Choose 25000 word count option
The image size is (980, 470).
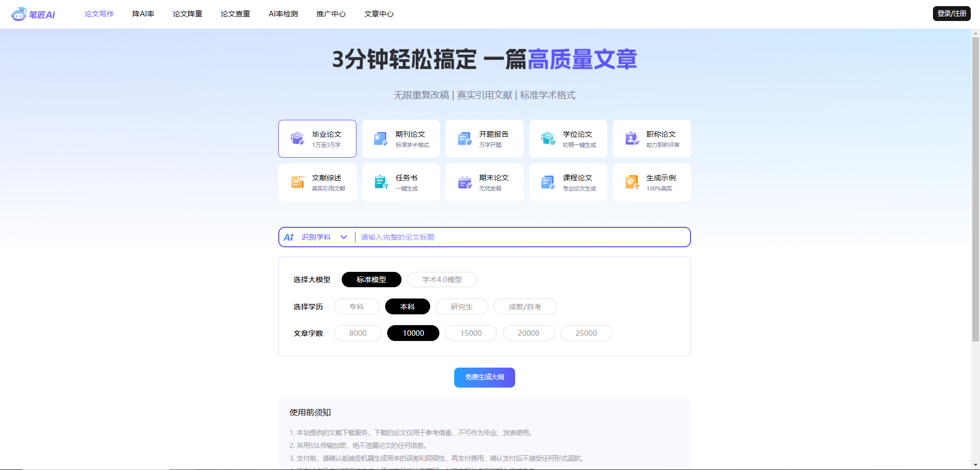tap(586, 333)
